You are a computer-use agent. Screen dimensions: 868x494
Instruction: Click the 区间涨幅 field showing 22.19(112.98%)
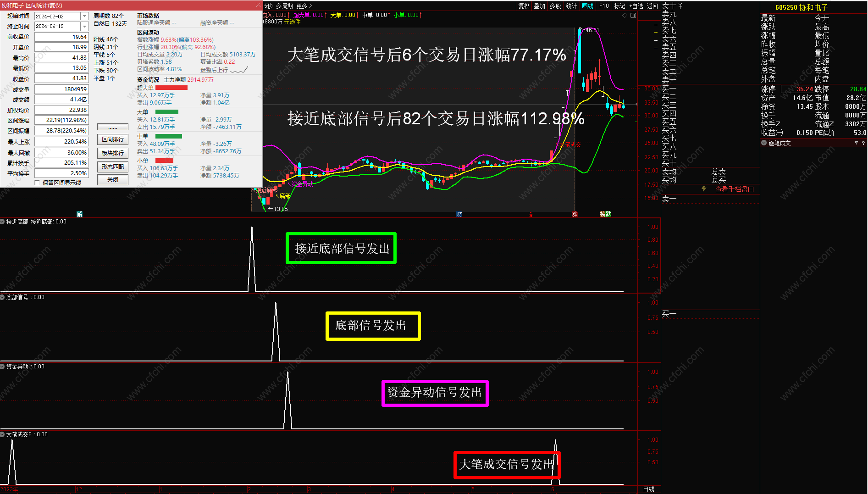[61, 120]
